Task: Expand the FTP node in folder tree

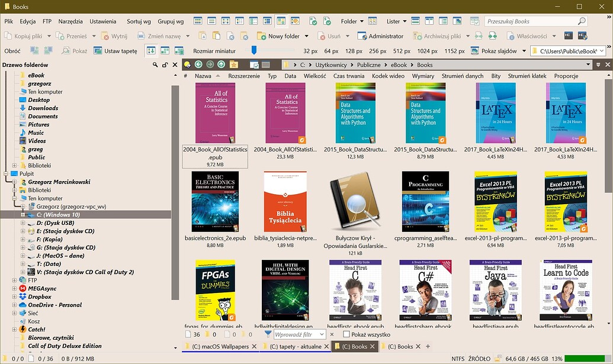Action: (x=14, y=280)
